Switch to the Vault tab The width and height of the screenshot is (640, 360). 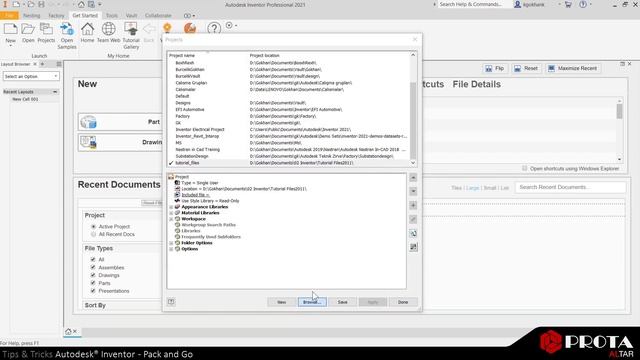(131, 16)
